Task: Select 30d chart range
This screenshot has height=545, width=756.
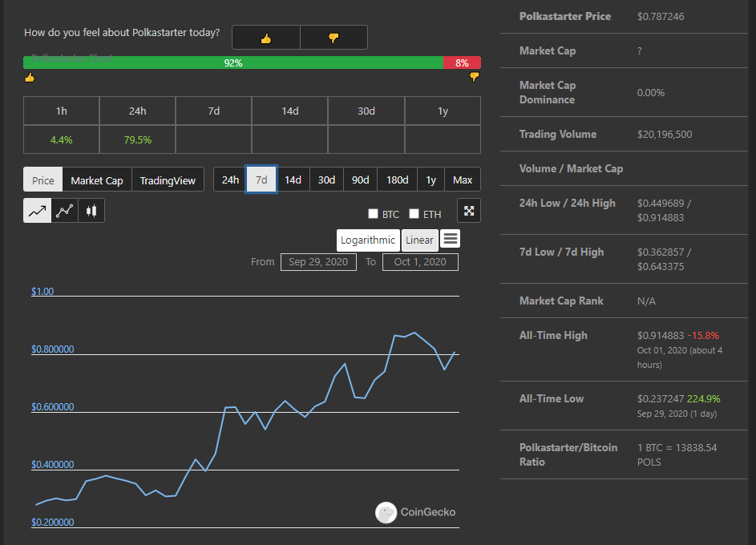Action: pyautogui.click(x=326, y=180)
